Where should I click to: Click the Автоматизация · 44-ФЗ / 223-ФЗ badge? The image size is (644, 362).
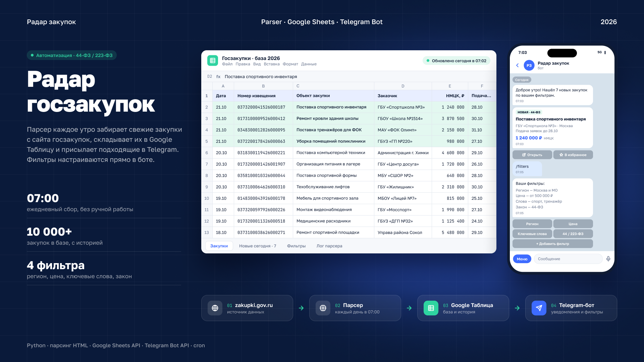point(72,55)
